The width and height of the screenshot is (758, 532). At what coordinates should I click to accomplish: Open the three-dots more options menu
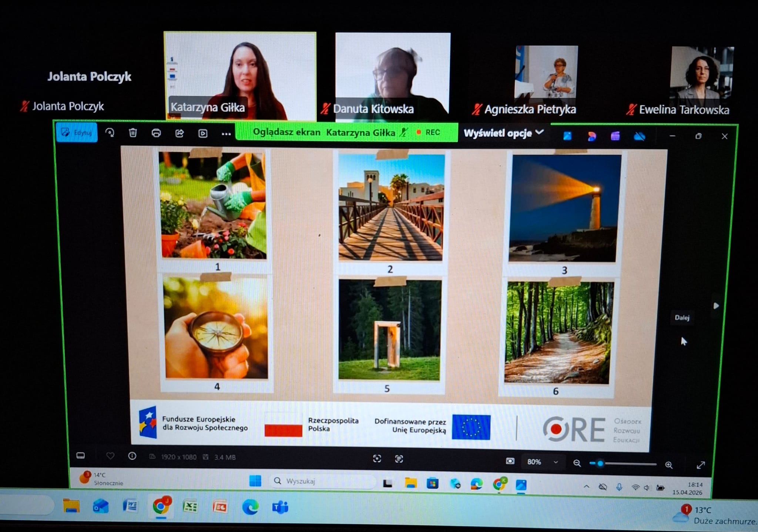click(226, 134)
